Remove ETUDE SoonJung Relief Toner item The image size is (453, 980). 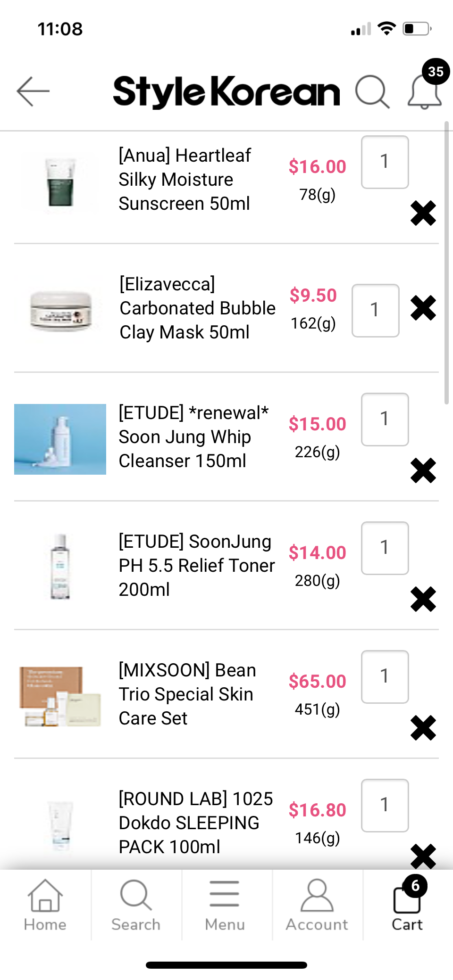click(423, 599)
